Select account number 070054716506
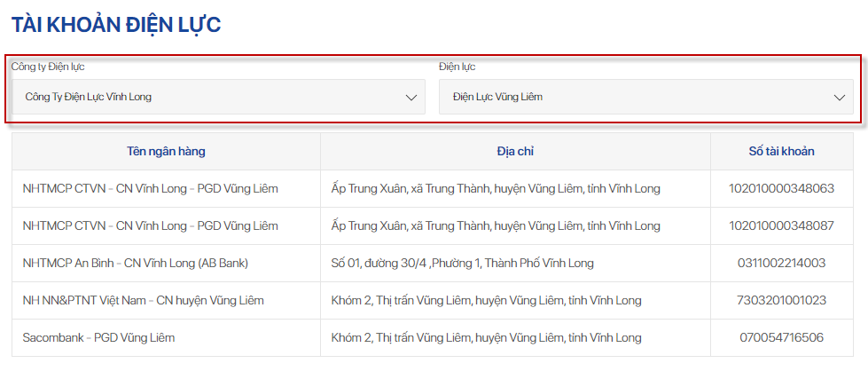The height and width of the screenshot is (379, 868). pos(781,337)
